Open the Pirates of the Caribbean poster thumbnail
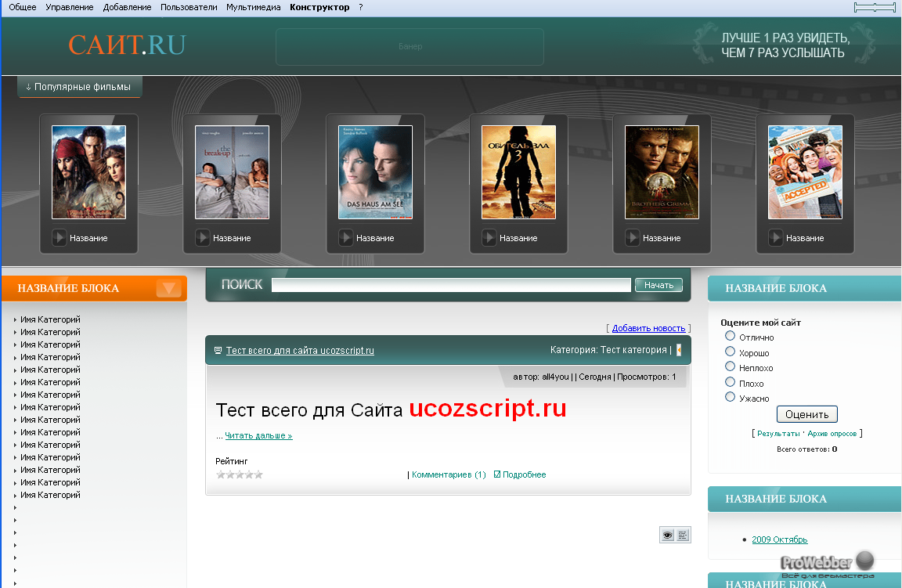The image size is (902, 588). pyautogui.click(x=88, y=172)
